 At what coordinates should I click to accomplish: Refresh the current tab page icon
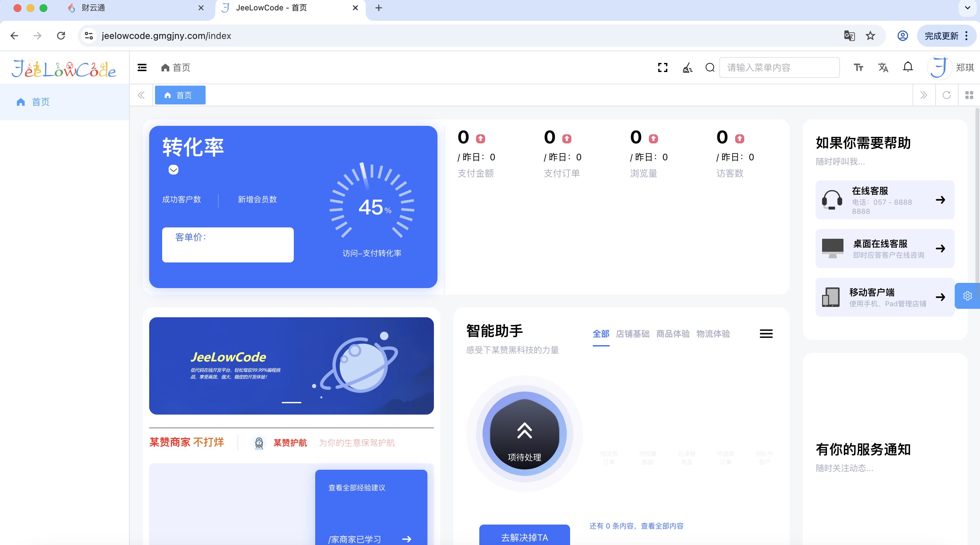[x=947, y=95]
